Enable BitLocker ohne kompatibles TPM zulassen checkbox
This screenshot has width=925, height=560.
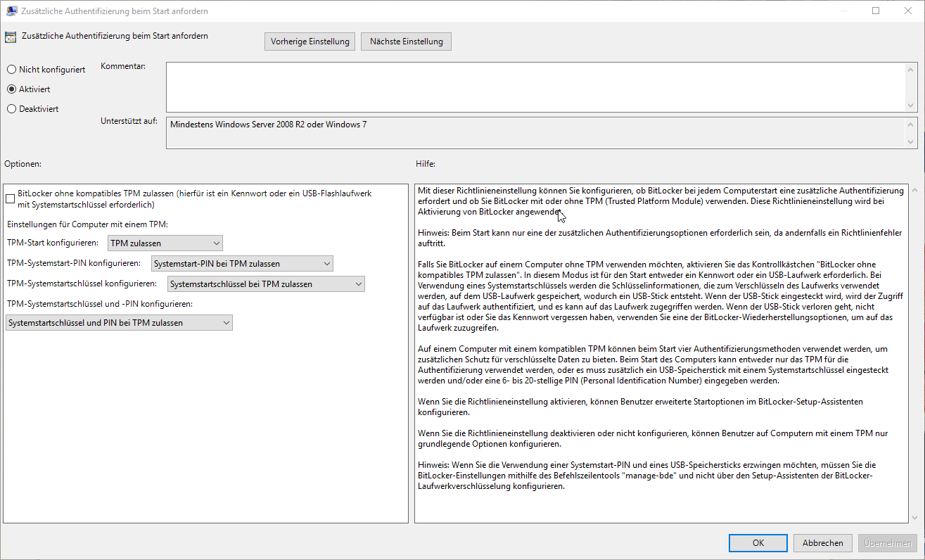[10, 199]
